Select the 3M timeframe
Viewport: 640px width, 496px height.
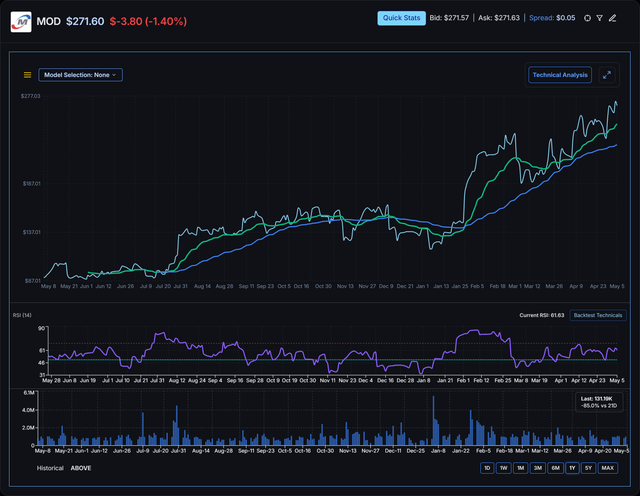tap(538, 468)
